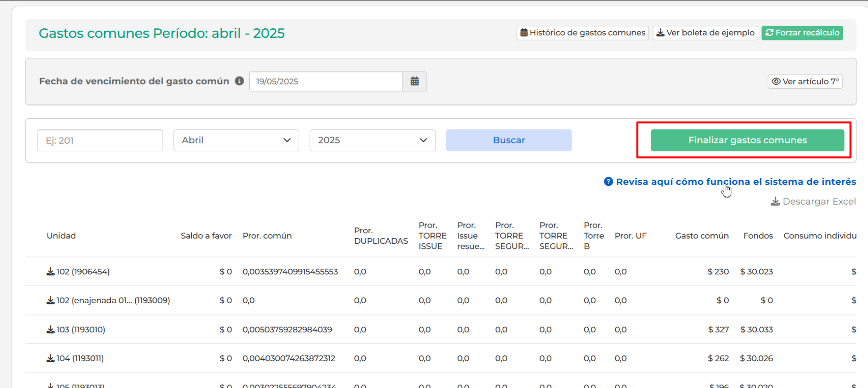Click download icon for unit 104 (1193011)
Image resolution: width=868 pixels, height=388 pixels.
[x=50, y=359]
